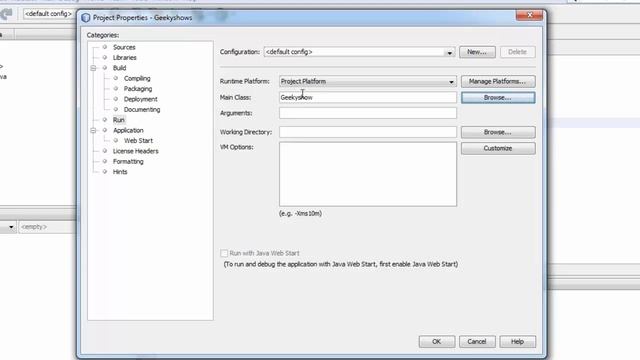
Task: Click the bullet icon next to Sources
Action: (105, 47)
